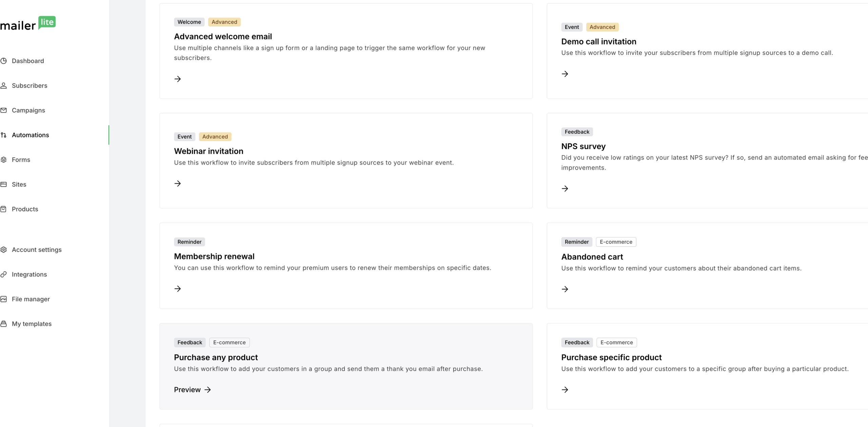
Task: Open the Automations menu item
Action: pyautogui.click(x=30, y=135)
